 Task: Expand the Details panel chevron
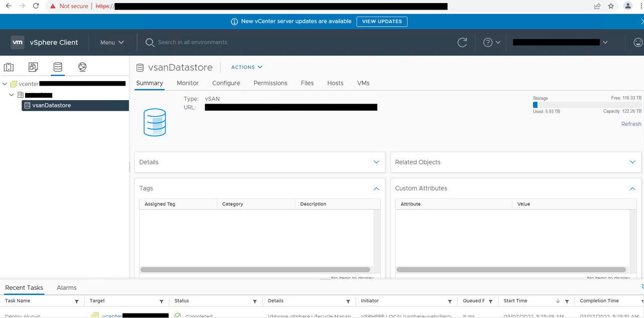point(376,162)
